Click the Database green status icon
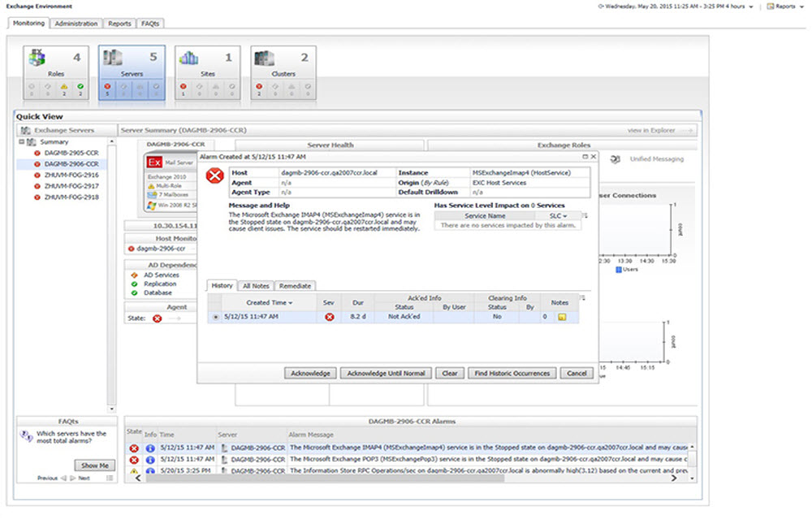This screenshot has width=812, height=520. click(x=134, y=292)
